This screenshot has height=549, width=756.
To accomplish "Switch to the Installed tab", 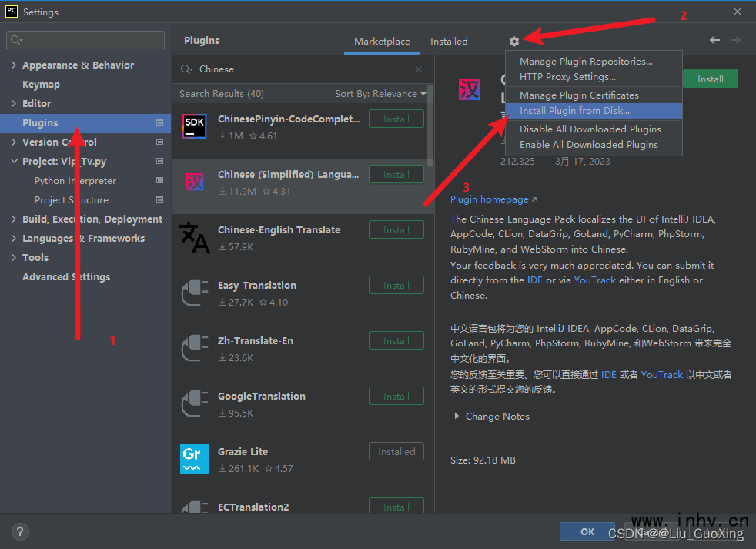I will pyautogui.click(x=449, y=42).
